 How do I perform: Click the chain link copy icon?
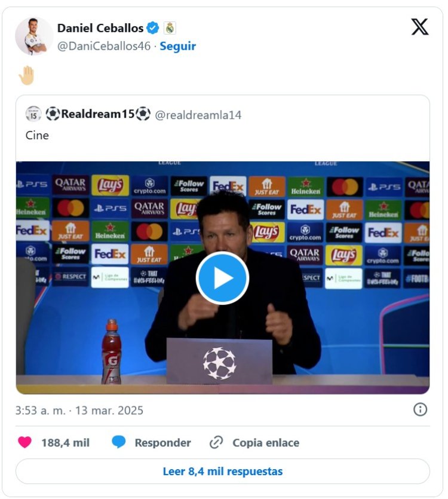(216, 442)
